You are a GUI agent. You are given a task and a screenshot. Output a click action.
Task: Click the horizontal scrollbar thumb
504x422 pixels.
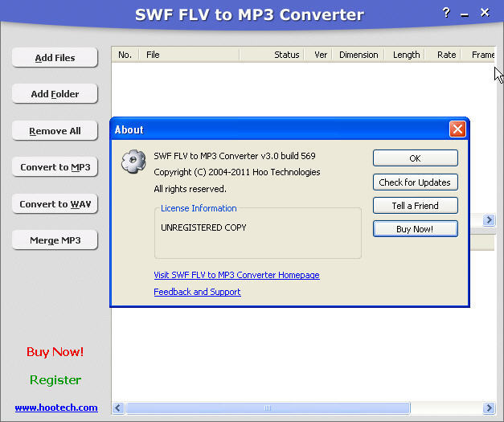click(268, 408)
